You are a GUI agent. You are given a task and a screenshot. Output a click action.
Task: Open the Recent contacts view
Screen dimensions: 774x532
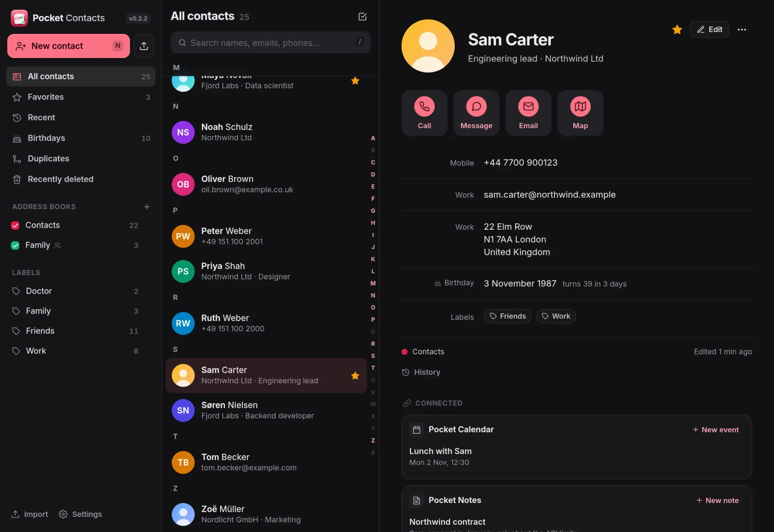pyautogui.click(x=81, y=118)
